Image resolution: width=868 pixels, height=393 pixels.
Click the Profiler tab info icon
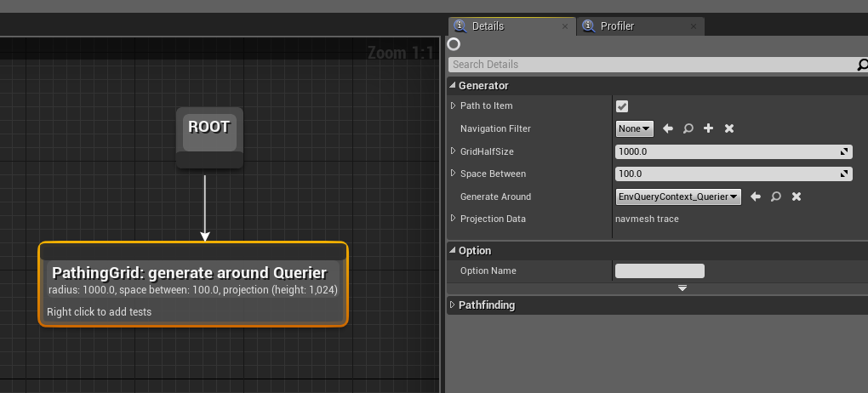coord(588,26)
